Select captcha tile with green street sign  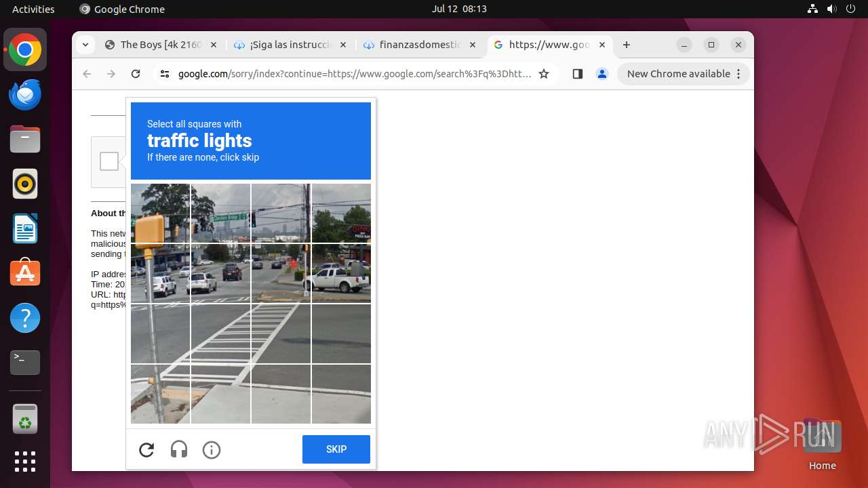click(x=220, y=213)
